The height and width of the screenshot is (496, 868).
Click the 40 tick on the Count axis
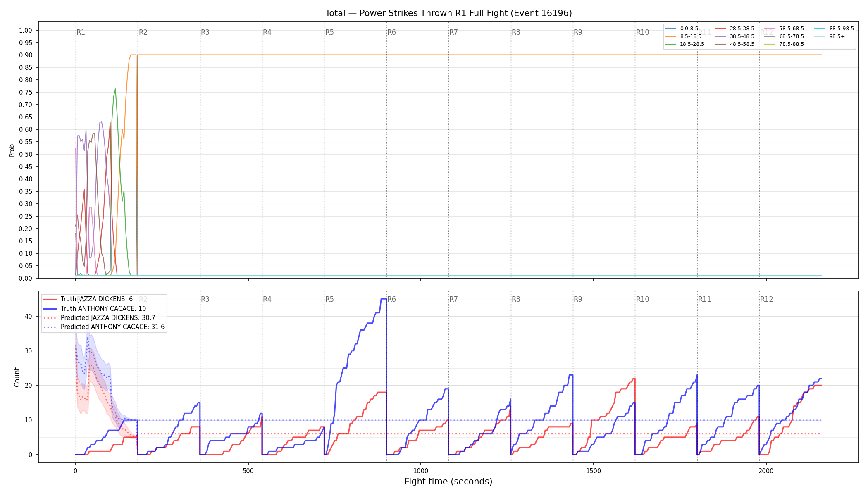tap(29, 317)
